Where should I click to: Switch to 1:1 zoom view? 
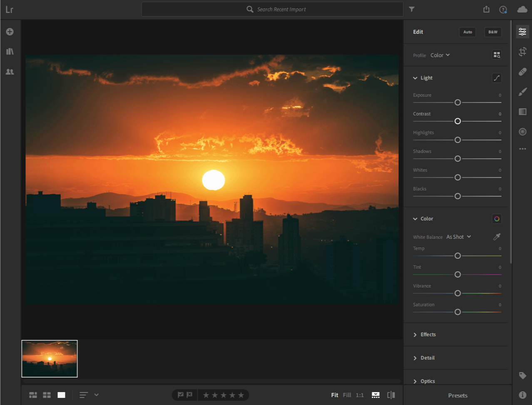(x=359, y=395)
